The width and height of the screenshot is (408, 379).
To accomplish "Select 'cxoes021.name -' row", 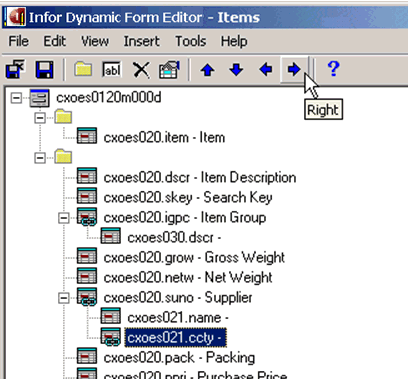I will pos(178,317).
